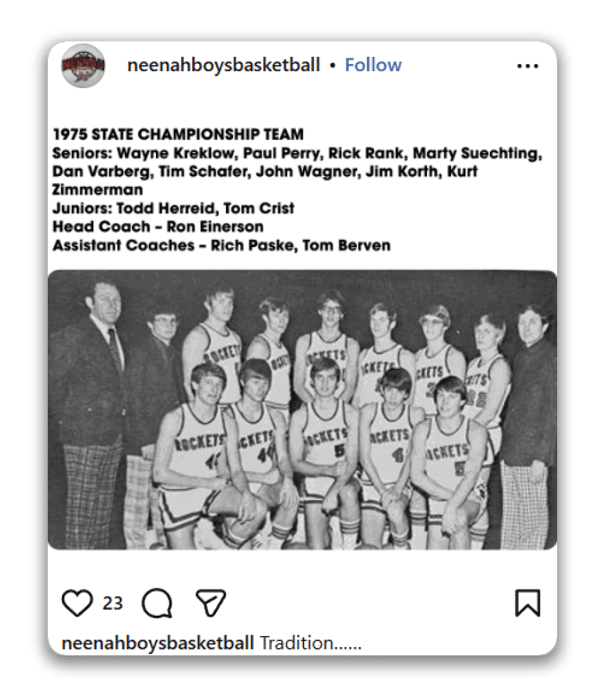The height and width of the screenshot is (700, 605).
Task: Click the neenahboysbasketball username in the caption
Action: (158, 643)
